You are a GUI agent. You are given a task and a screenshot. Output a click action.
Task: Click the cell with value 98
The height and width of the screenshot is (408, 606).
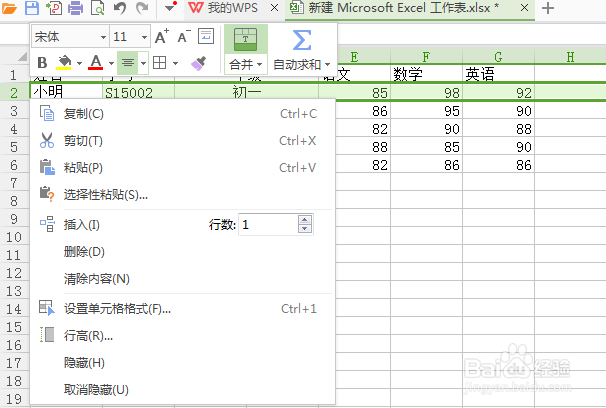tap(426, 93)
